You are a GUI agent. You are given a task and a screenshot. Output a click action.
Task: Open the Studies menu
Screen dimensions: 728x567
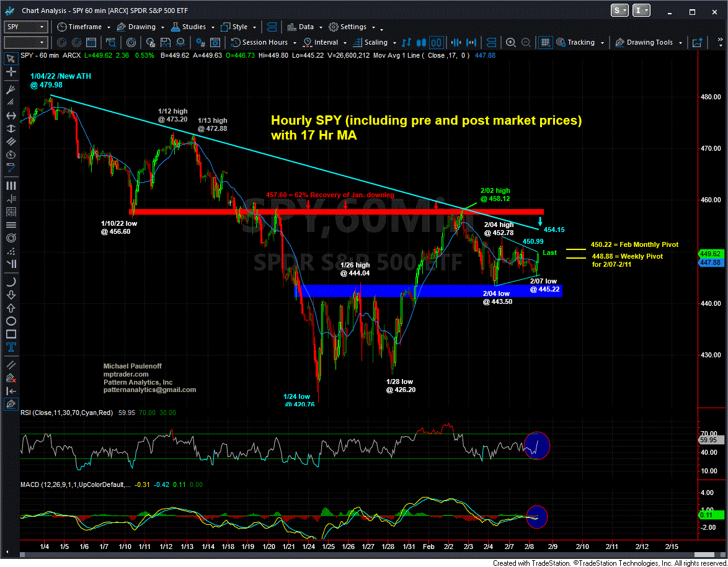click(189, 27)
